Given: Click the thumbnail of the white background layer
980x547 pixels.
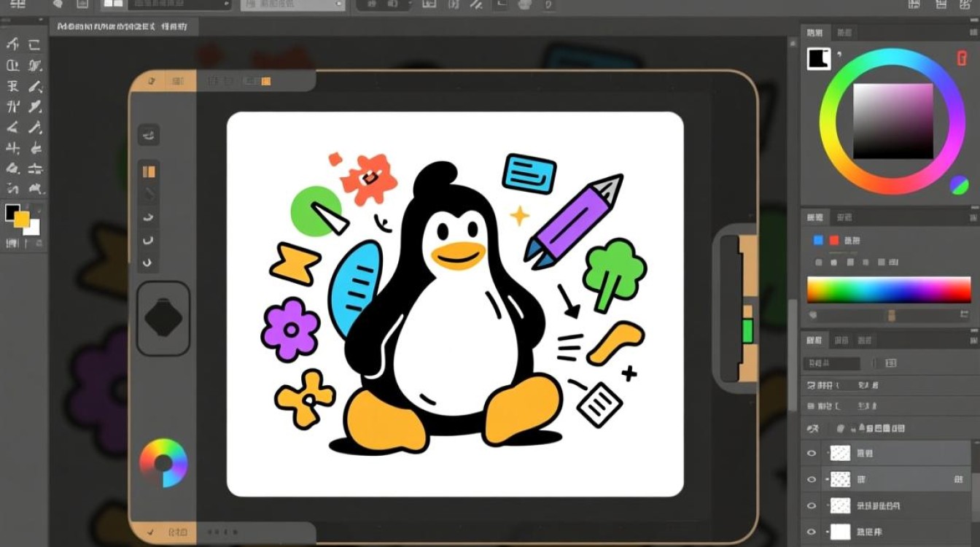Looking at the screenshot, I should [840, 532].
